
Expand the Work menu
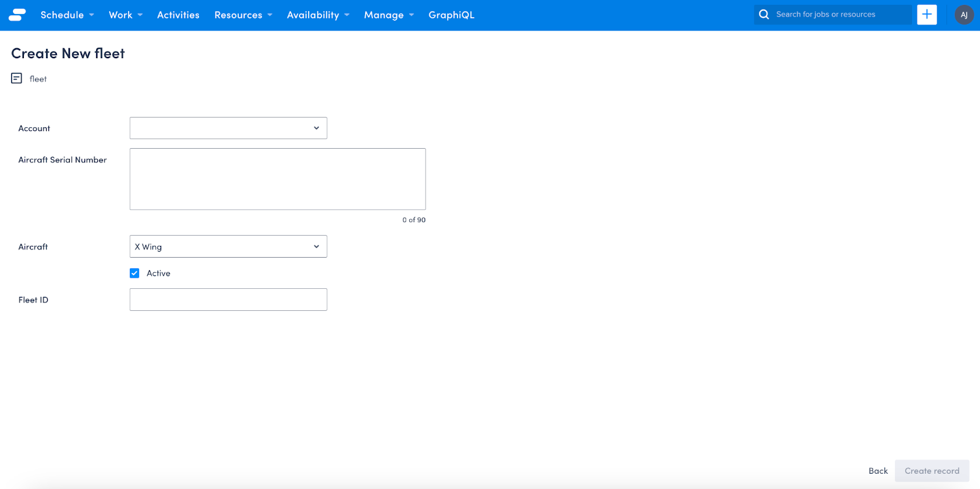click(x=126, y=15)
